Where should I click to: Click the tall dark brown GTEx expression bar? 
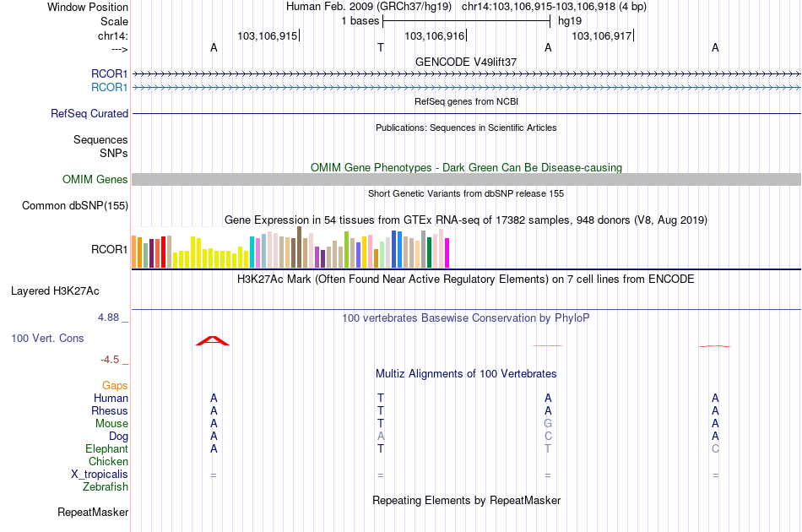point(299,247)
